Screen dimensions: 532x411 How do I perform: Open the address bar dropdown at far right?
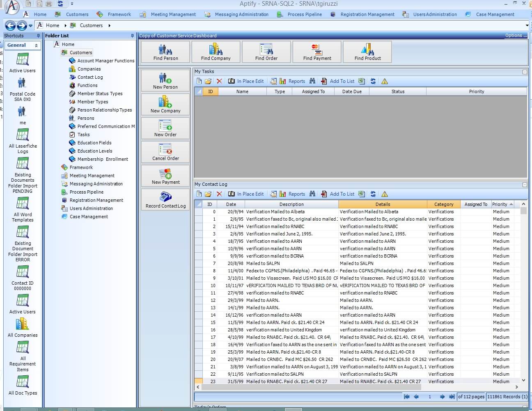click(527, 25)
